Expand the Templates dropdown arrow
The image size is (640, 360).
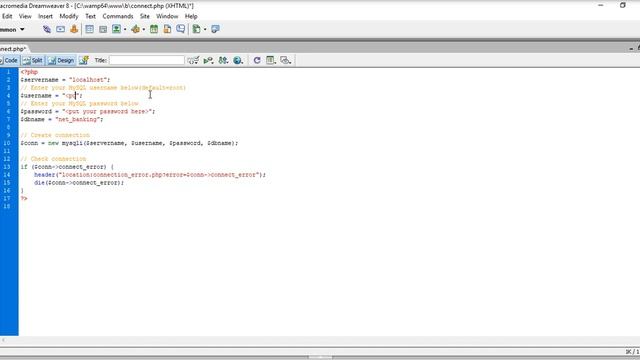pos(205,29)
